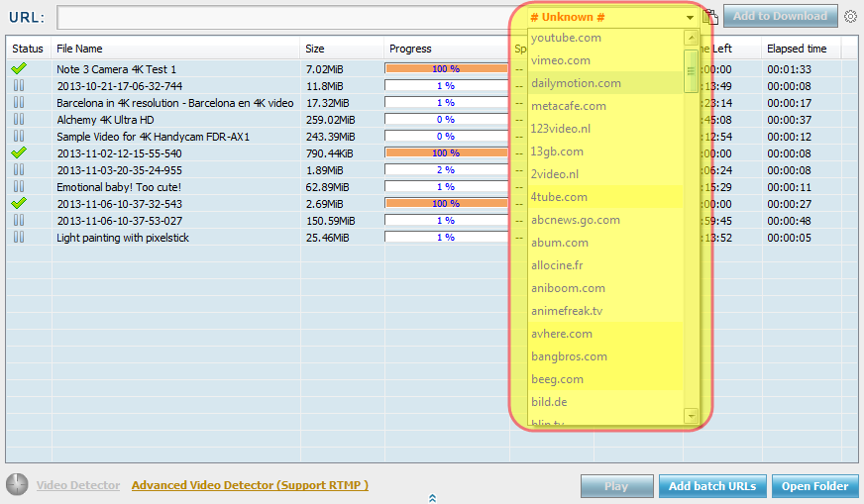Click Add batch URLs button

coord(712,486)
